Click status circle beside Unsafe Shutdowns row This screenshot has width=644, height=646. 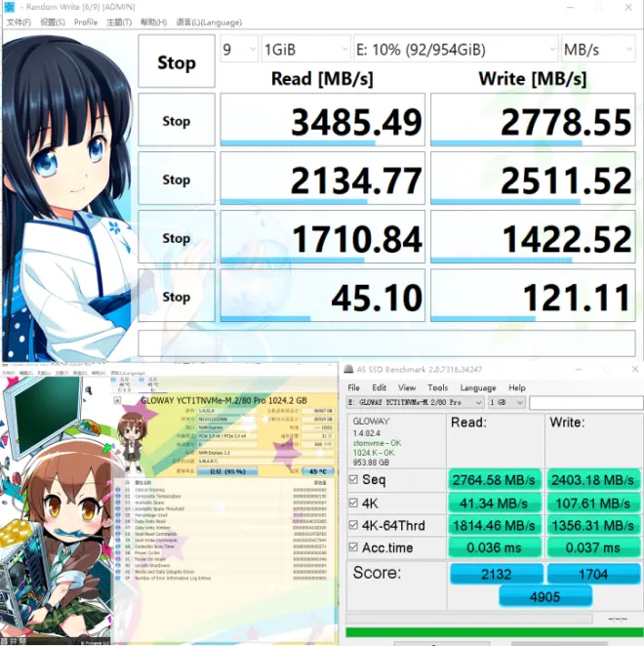tap(118, 565)
